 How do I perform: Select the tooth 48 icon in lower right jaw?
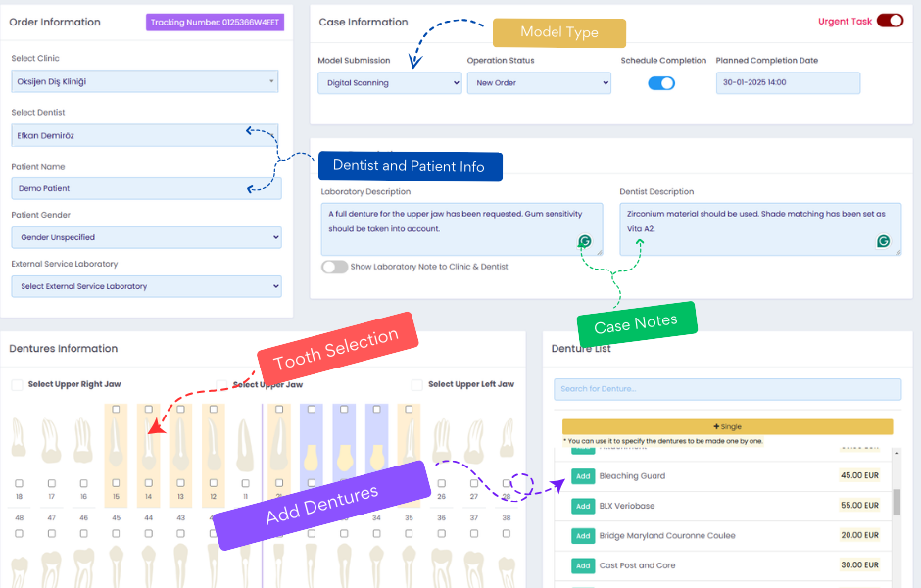tap(19, 568)
